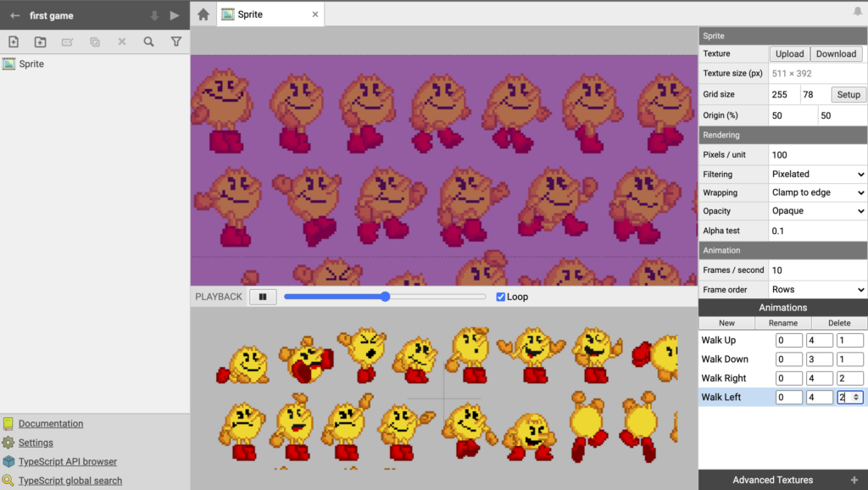This screenshot has height=490, width=868.
Task: Click the Advanced Textures section header
Action: (x=782, y=480)
